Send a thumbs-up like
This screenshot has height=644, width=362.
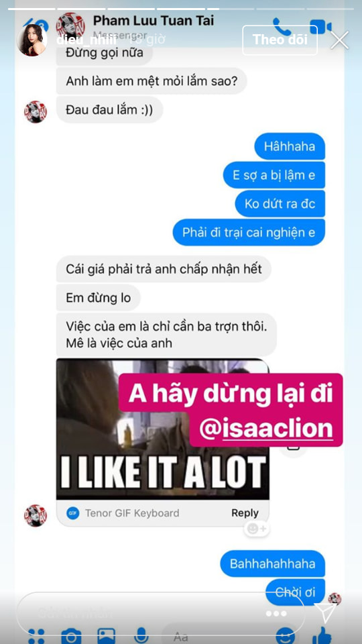pyautogui.click(x=322, y=636)
